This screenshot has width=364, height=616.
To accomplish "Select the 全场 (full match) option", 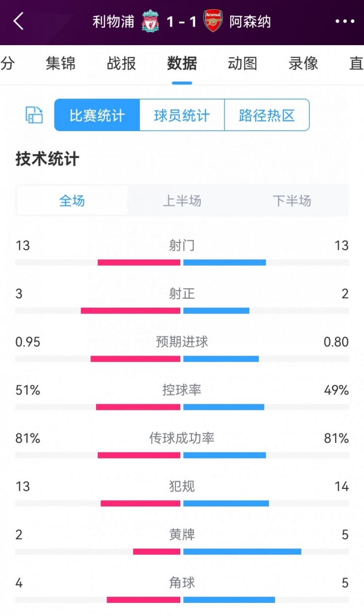I will coord(71,200).
